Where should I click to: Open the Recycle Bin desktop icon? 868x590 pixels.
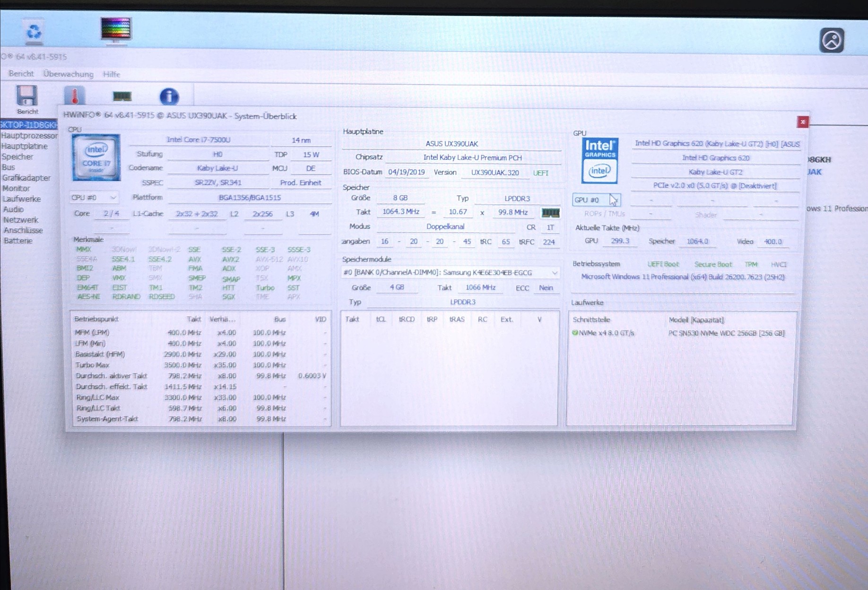(34, 32)
